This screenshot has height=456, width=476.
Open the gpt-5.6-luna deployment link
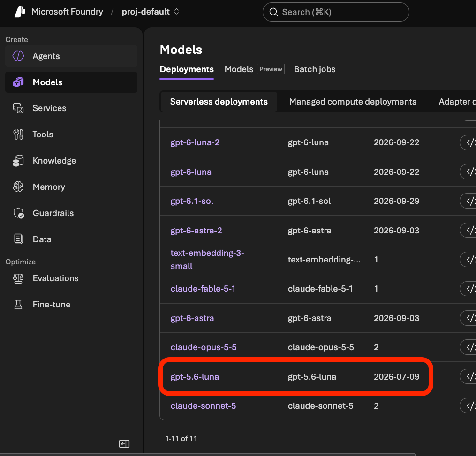click(195, 377)
